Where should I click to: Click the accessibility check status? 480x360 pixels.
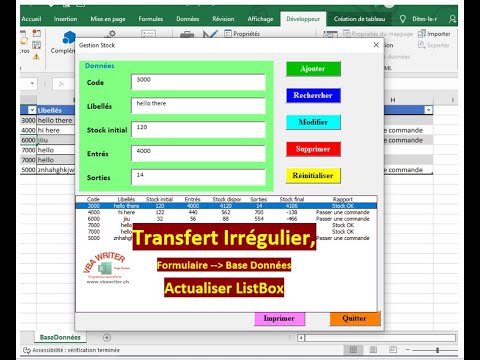click(71, 350)
